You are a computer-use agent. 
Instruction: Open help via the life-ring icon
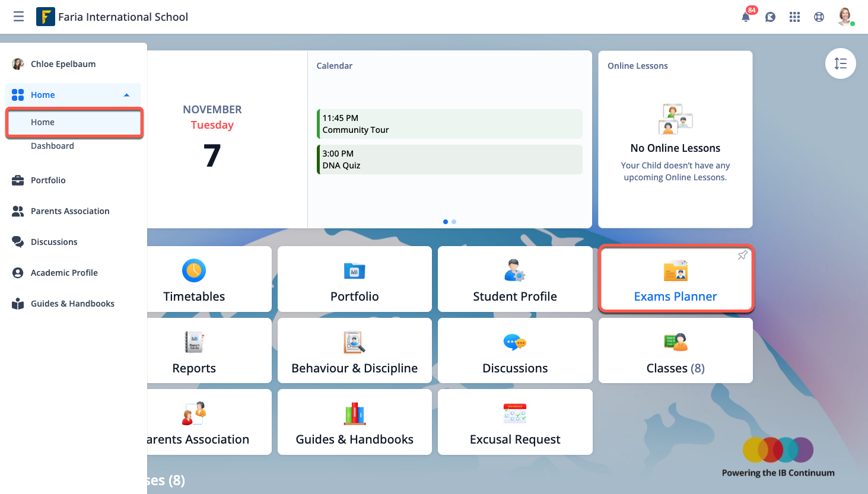[819, 17]
